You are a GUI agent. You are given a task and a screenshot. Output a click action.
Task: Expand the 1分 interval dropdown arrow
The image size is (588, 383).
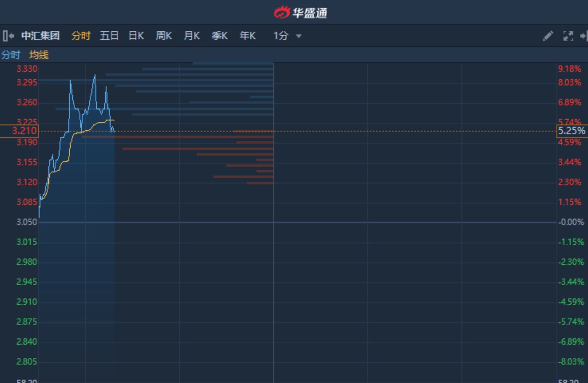tap(299, 36)
